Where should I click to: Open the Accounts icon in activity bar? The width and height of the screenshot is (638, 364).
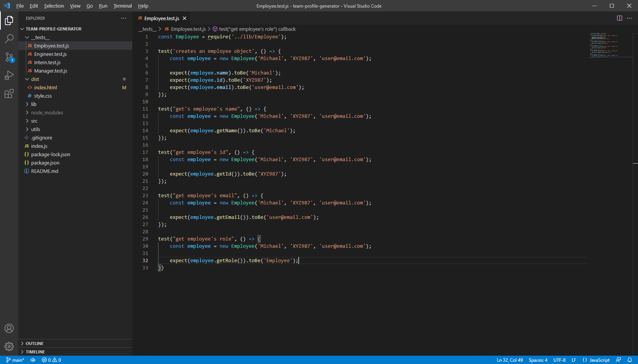[x=9, y=328]
